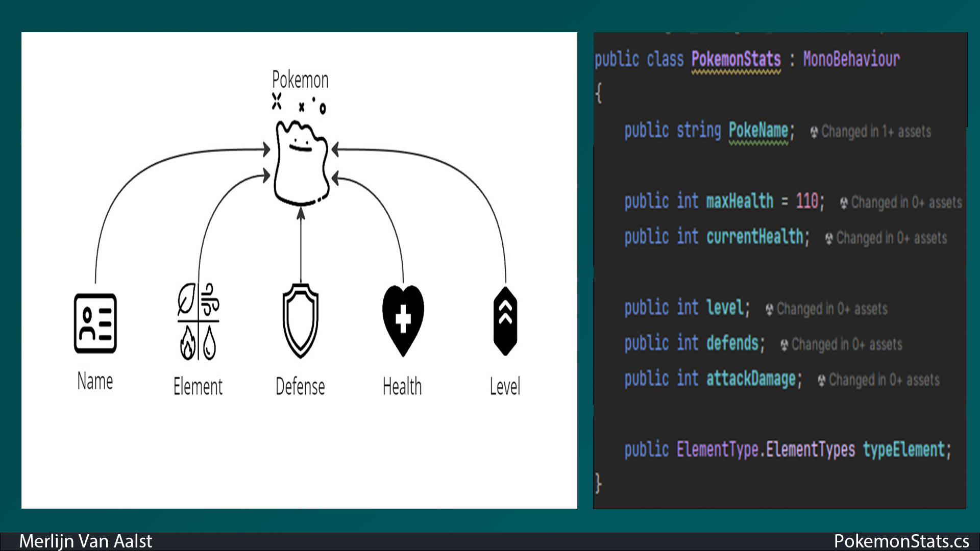Click the four-element Element icon
980x551 pixels.
click(x=198, y=321)
